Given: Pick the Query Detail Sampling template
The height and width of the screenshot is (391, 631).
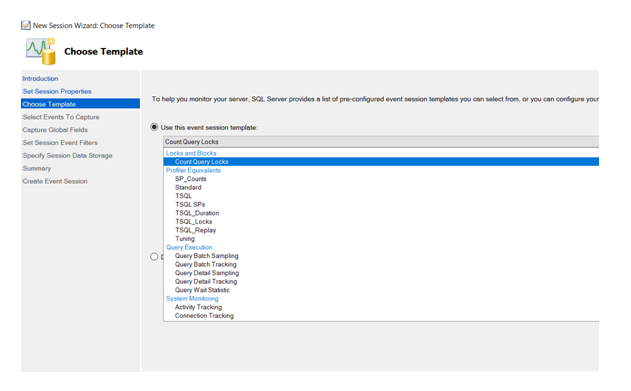Looking at the screenshot, I should click(207, 273).
